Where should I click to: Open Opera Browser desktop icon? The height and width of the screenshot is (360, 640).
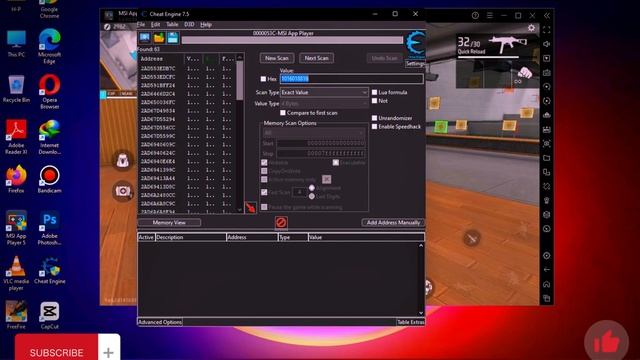pyautogui.click(x=49, y=92)
